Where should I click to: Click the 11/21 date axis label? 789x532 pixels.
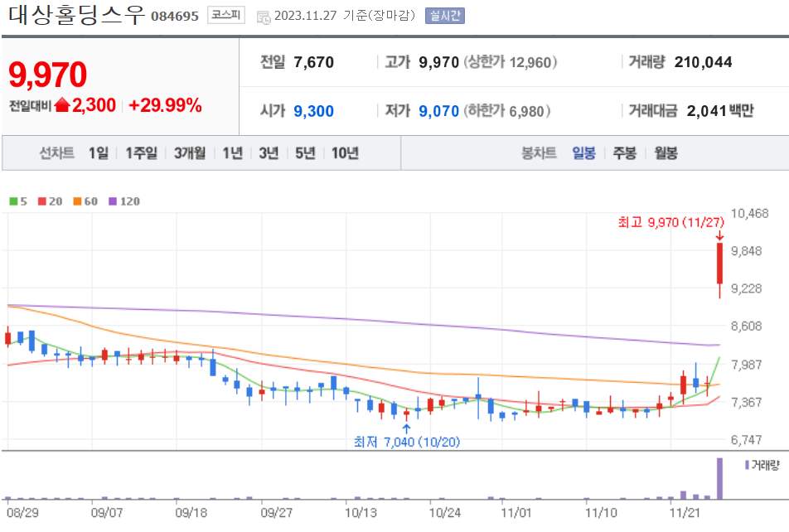tap(685, 513)
